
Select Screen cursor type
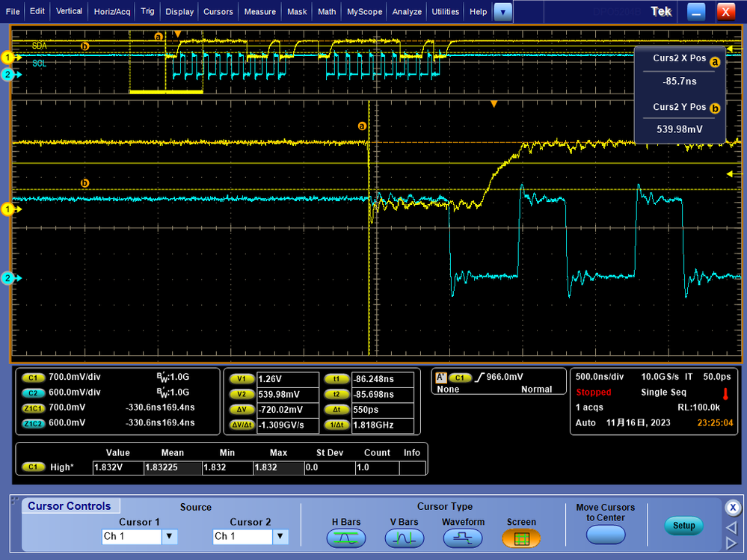click(x=521, y=538)
